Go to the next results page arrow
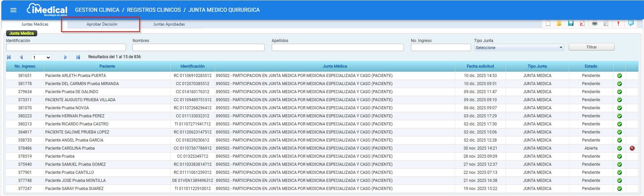This screenshot has width=644, height=196. click(x=65, y=57)
